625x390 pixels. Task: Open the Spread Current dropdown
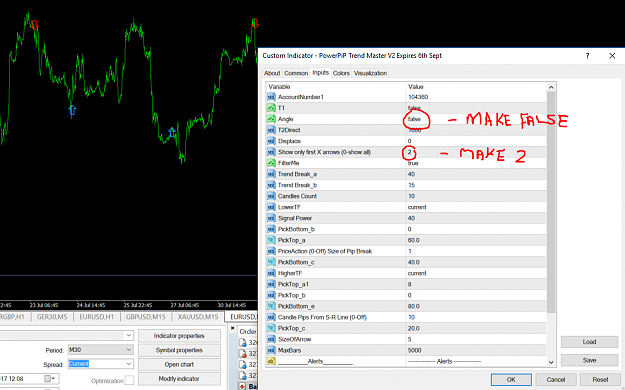pos(129,364)
